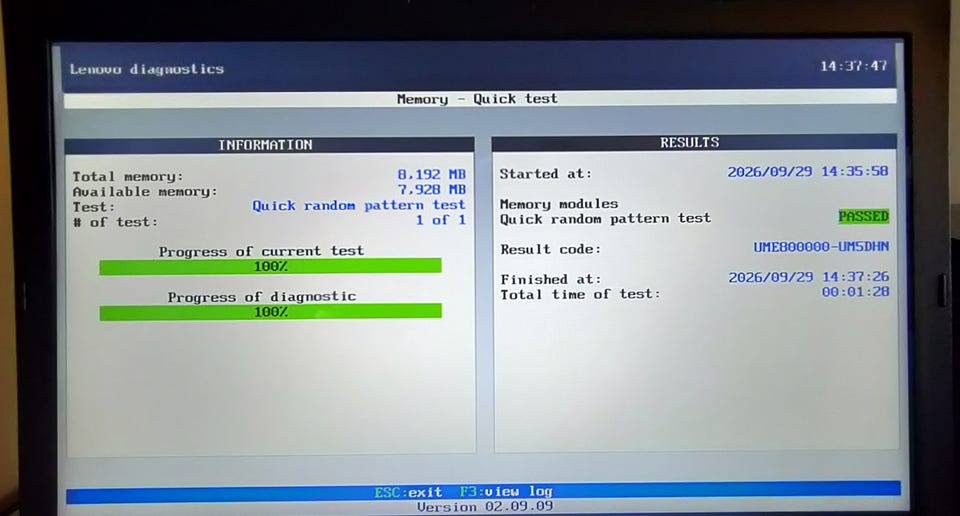Click the 'Lenovo diagnostics' title
Image resolution: width=960 pixels, height=516 pixels.
point(147,69)
